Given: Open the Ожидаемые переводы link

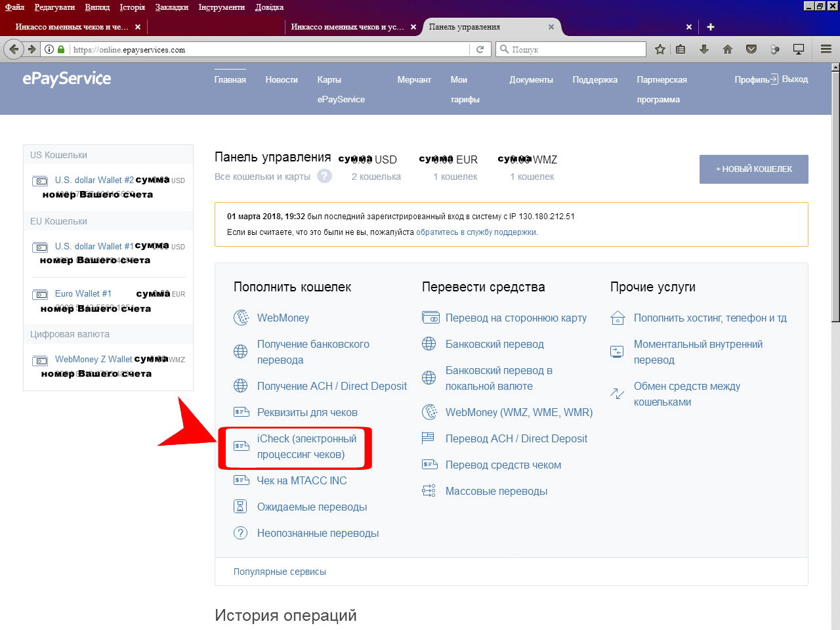Looking at the screenshot, I should [312, 507].
